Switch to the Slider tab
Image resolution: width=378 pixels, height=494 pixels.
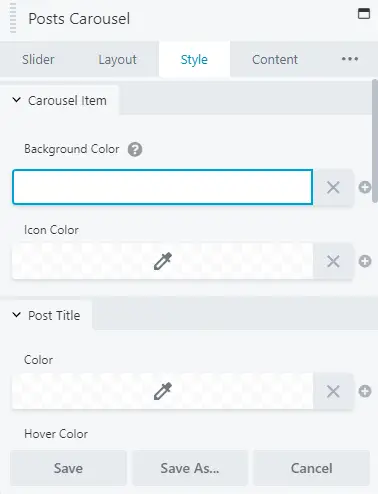(38, 60)
